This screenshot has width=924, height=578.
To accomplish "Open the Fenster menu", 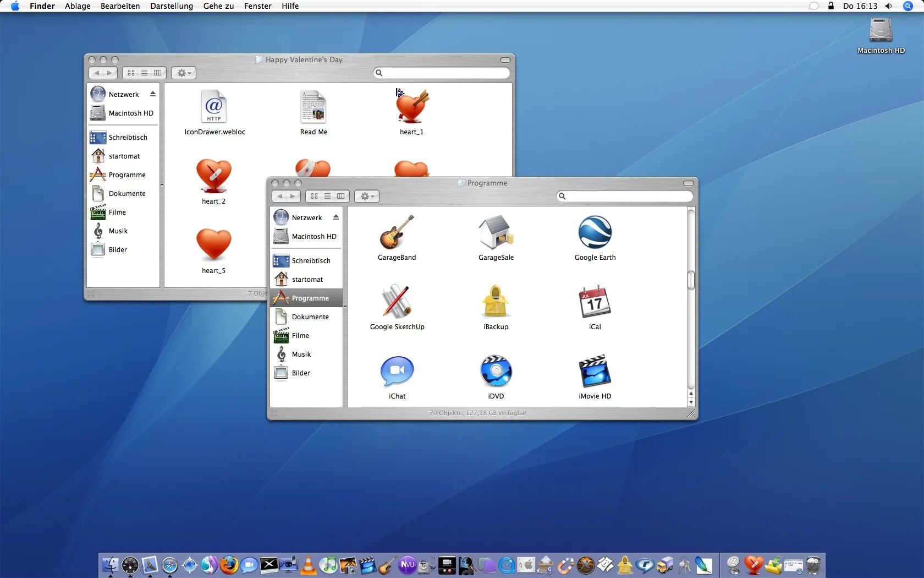I will [x=258, y=6].
